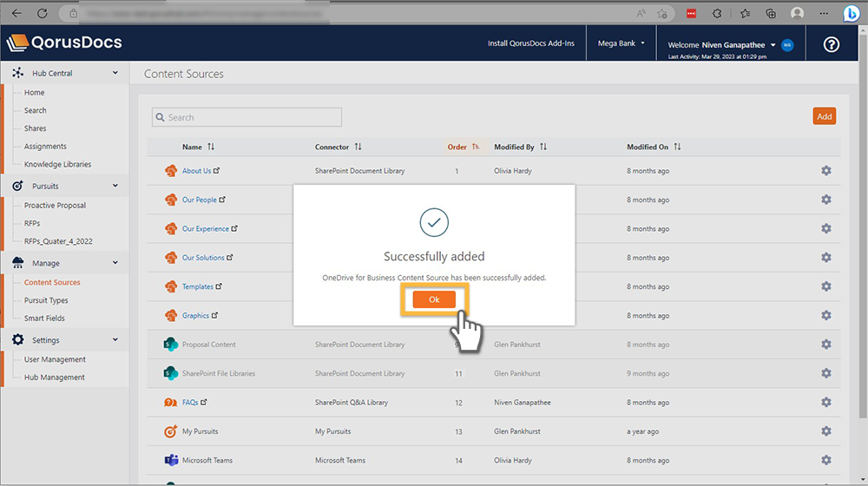
Task: Collapse the Settings section
Action: [x=115, y=339]
